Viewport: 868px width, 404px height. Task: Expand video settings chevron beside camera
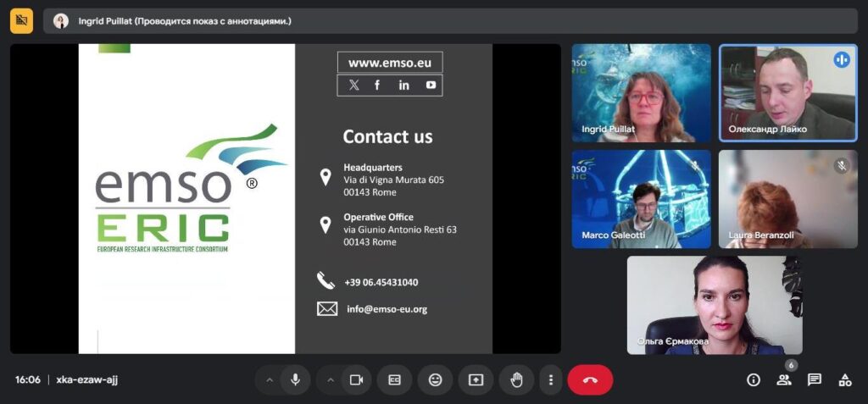[x=331, y=380]
